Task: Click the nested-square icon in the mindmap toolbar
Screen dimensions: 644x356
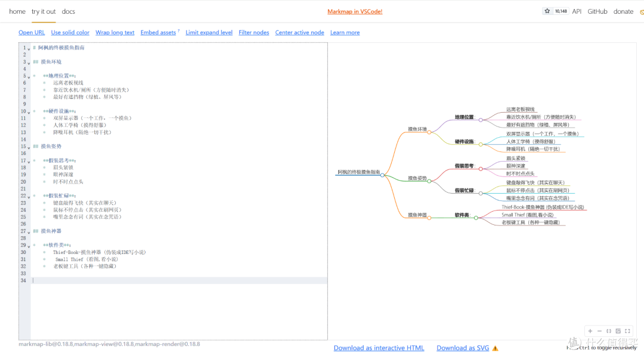Action: 618,331
